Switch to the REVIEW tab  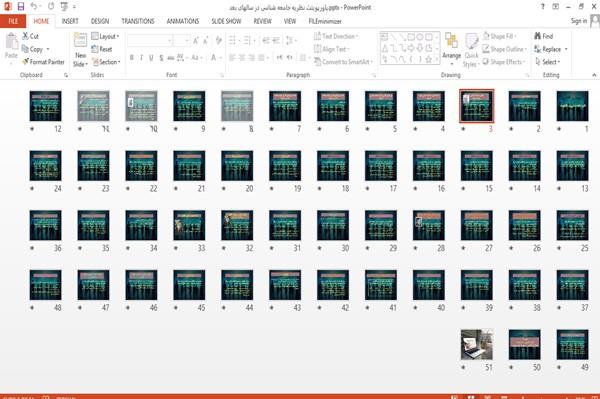coord(262,21)
